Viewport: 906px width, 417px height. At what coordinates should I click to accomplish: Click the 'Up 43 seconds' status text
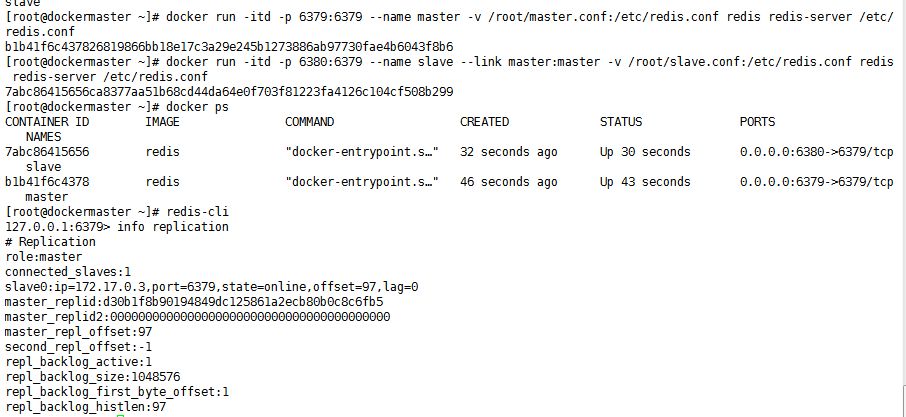645,182
